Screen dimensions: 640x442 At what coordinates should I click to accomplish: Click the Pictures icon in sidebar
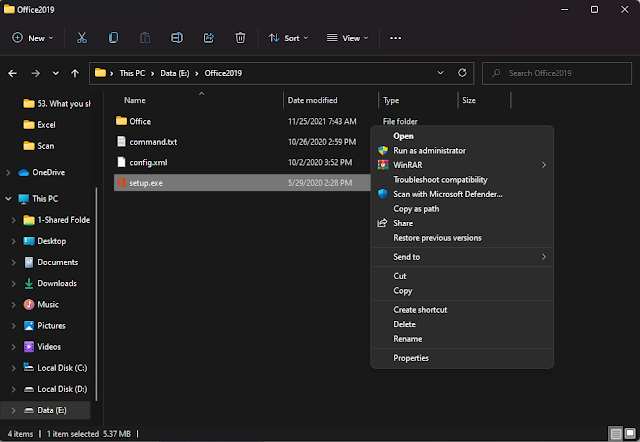tap(29, 326)
